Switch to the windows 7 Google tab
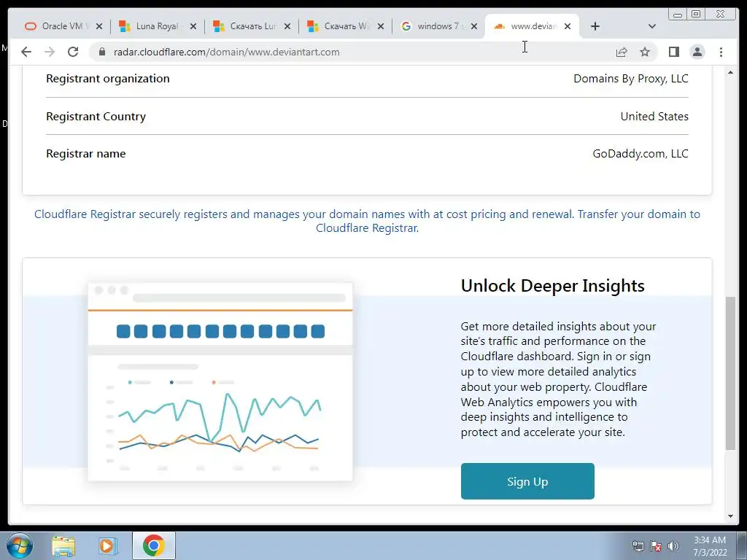Viewport: 747px width, 560px height. pos(439,26)
